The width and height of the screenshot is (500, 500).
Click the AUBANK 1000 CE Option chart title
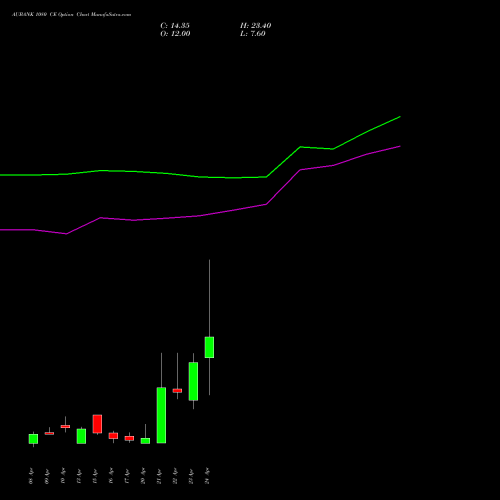click(x=72, y=15)
